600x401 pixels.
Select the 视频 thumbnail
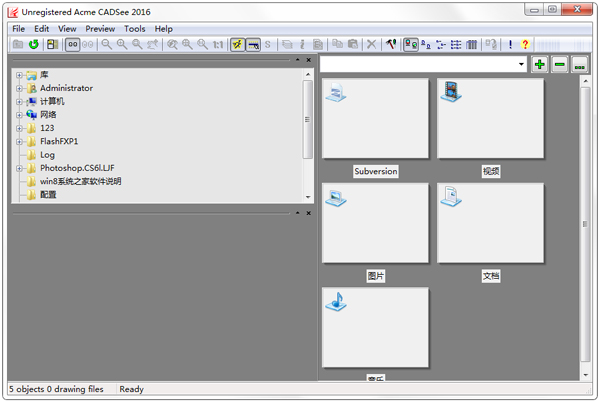tap(490, 119)
